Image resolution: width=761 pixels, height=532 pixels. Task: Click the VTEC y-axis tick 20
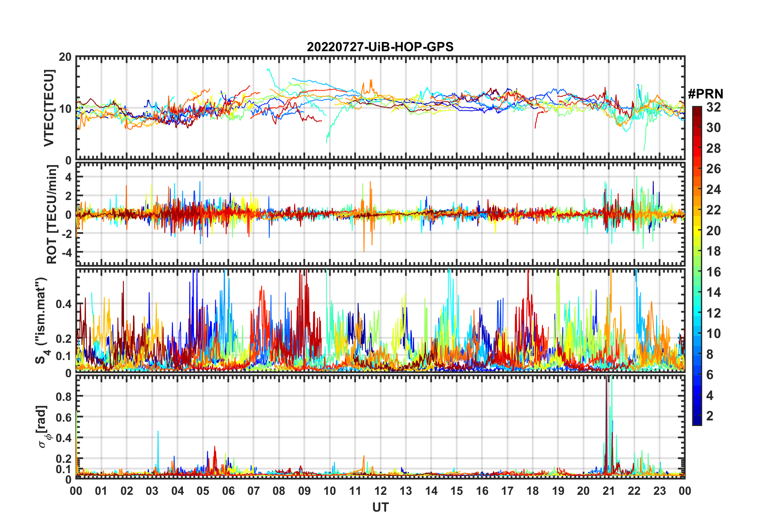[x=65, y=57]
